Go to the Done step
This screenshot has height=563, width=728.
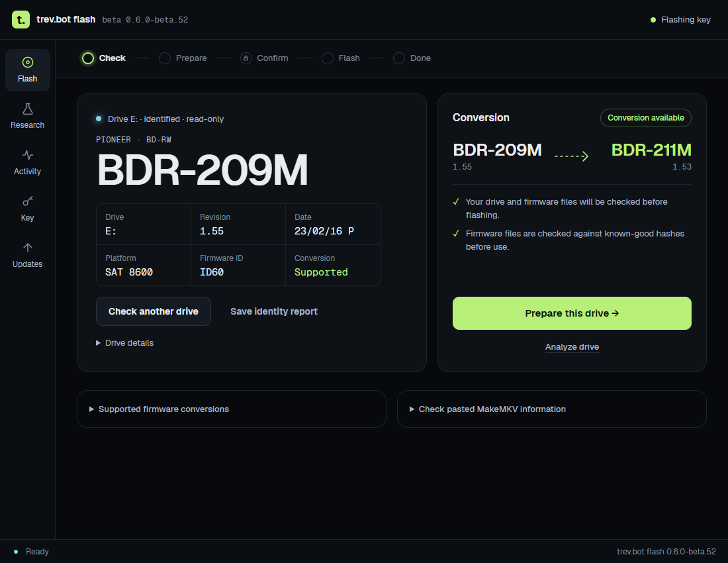click(x=412, y=58)
